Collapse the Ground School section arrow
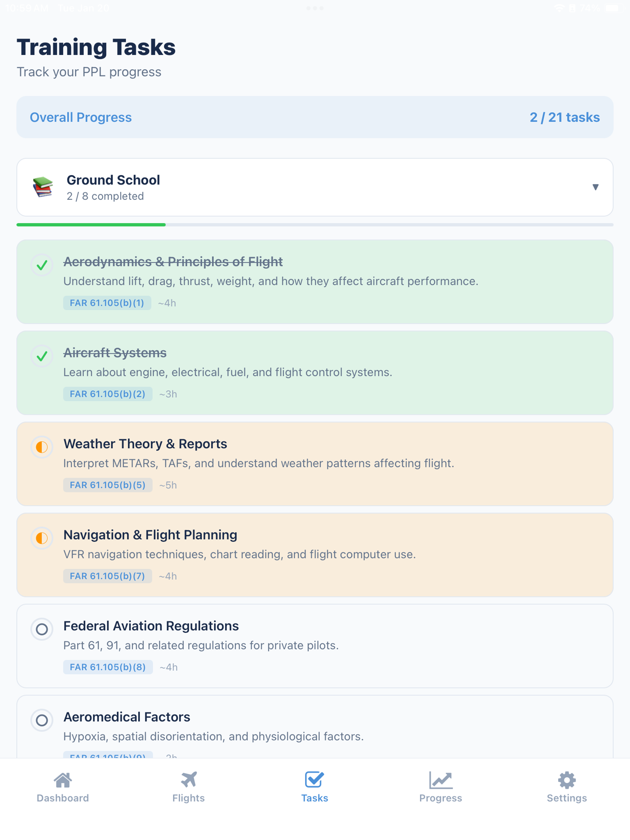The width and height of the screenshot is (630, 840). (596, 187)
